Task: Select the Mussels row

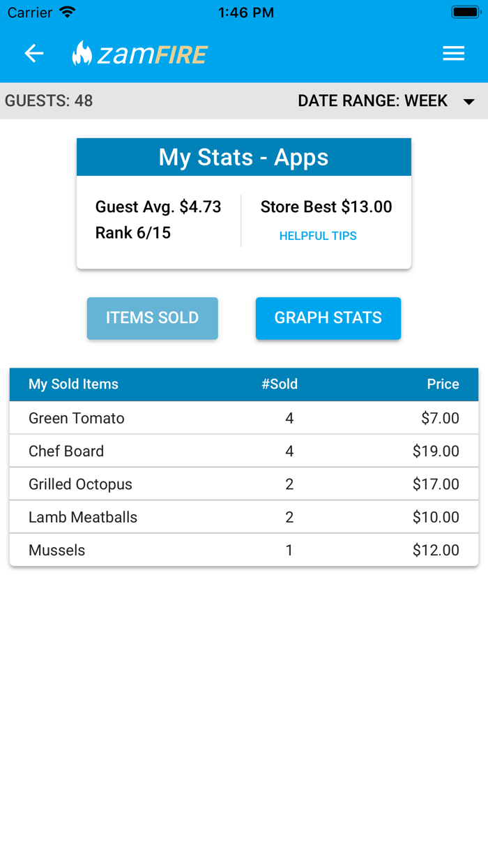Action: pos(243,550)
